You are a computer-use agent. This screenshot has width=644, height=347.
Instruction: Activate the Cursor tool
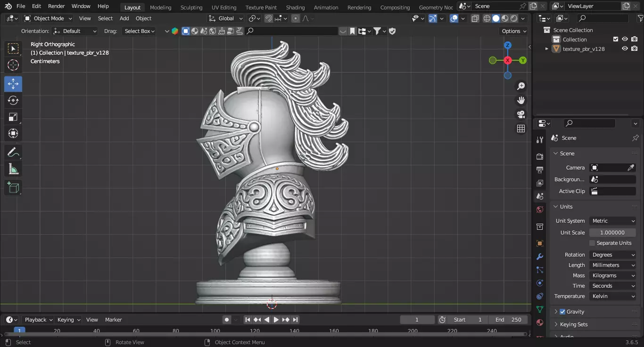point(13,65)
